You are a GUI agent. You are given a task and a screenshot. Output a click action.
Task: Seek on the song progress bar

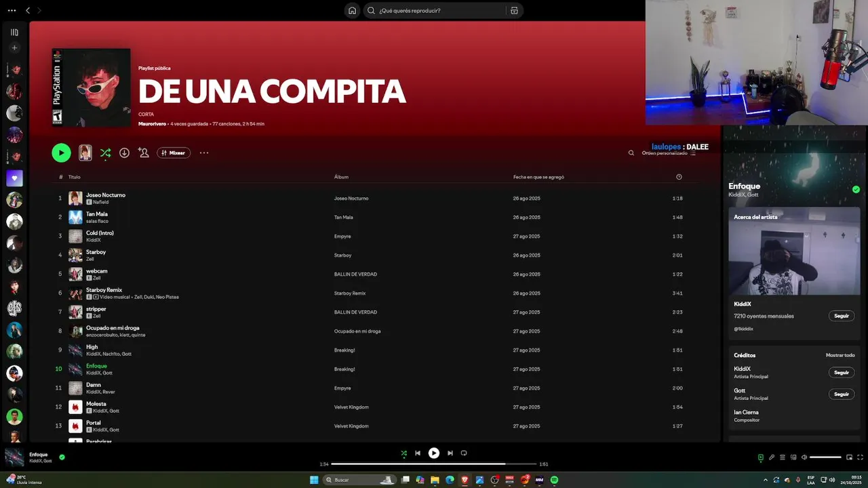click(x=434, y=464)
